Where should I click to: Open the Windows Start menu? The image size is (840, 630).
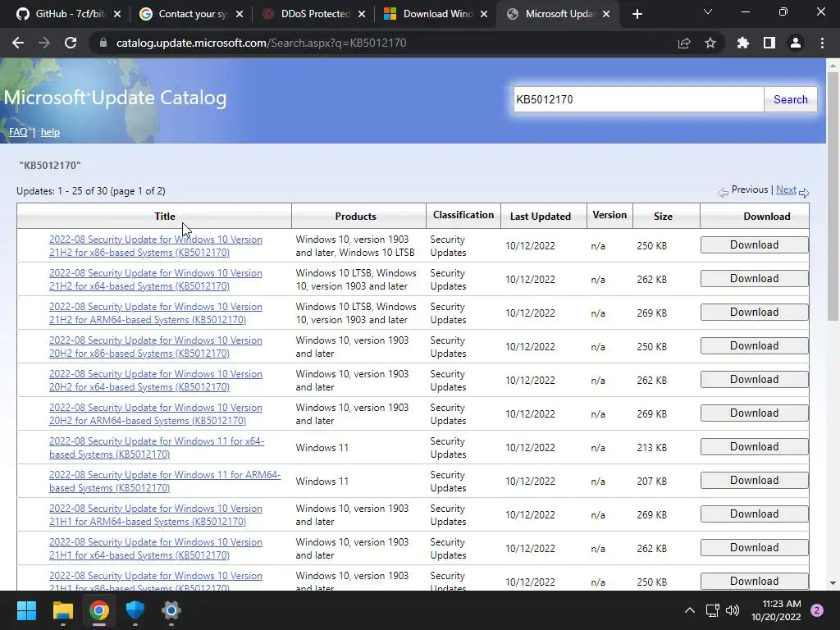coord(26,610)
